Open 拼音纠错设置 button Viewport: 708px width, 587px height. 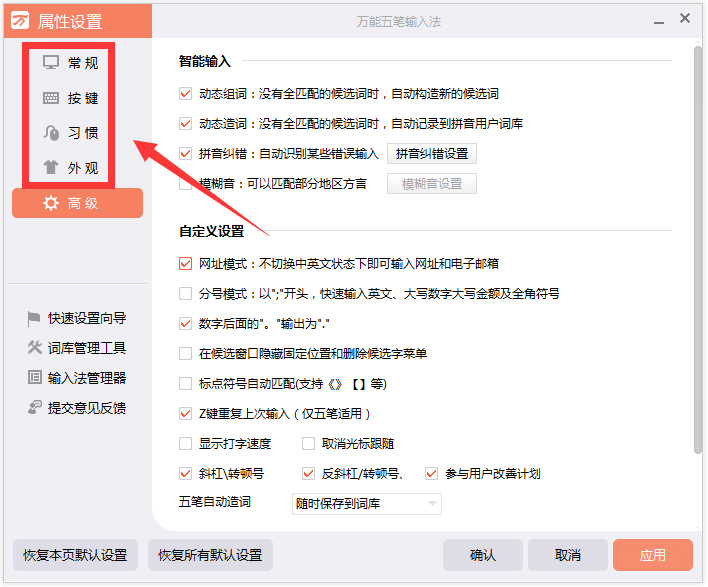432,154
